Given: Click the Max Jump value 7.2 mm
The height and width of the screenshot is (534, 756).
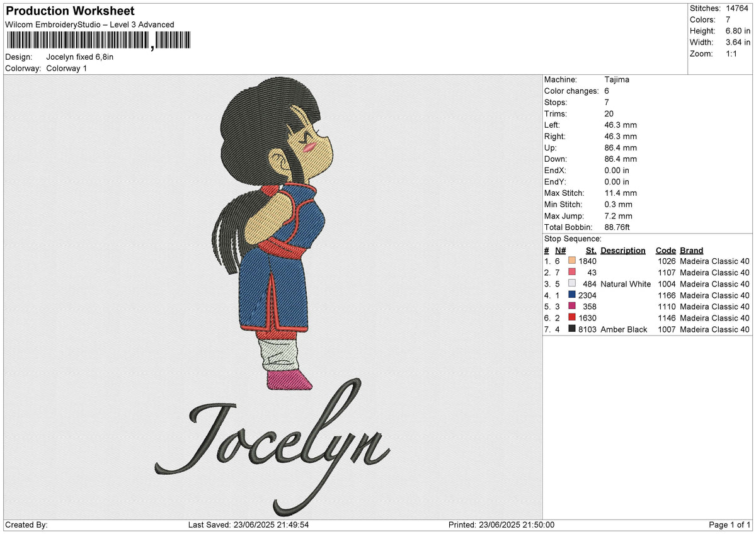Looking at the screenshot, I should [x=618, y=215].
